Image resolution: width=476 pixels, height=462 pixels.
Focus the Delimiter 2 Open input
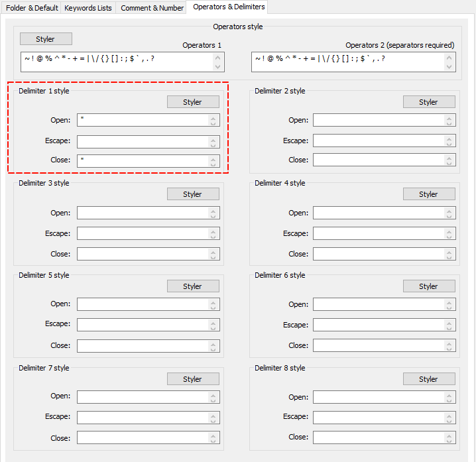[x=379, y=120]
